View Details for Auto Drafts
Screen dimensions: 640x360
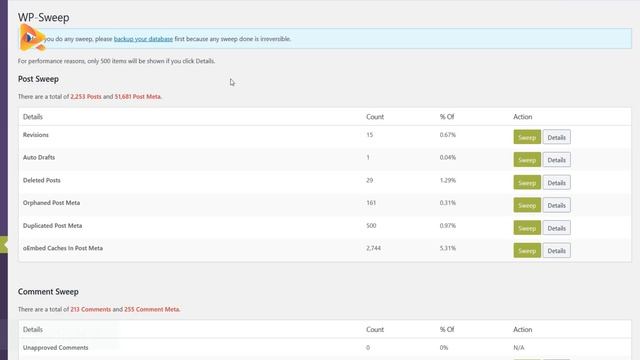coord(556,160)
